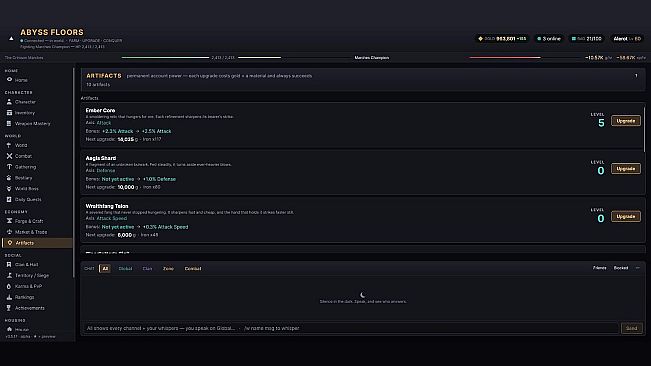The width and height of the screenshot is (651, 366).
Task: Click the World icon in sidebar
Action: tap(9, 145)
